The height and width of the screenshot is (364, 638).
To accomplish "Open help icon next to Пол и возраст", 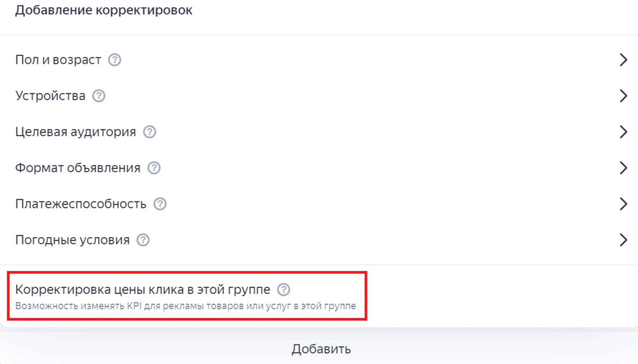I will point(115,60).
